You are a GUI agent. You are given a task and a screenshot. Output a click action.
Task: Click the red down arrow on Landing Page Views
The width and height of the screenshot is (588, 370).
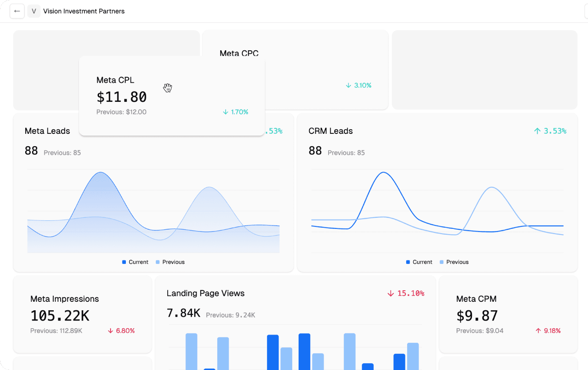pyautogui.click(x=390, y=293)
